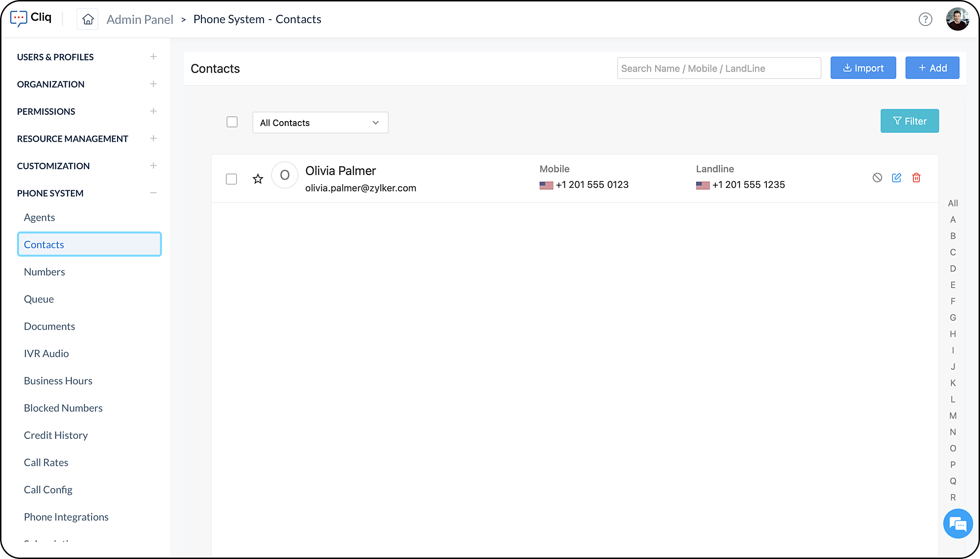980x559 pixels.
Task: Open Blocked Numbers in the sidebar
Action: coord(63,408)
